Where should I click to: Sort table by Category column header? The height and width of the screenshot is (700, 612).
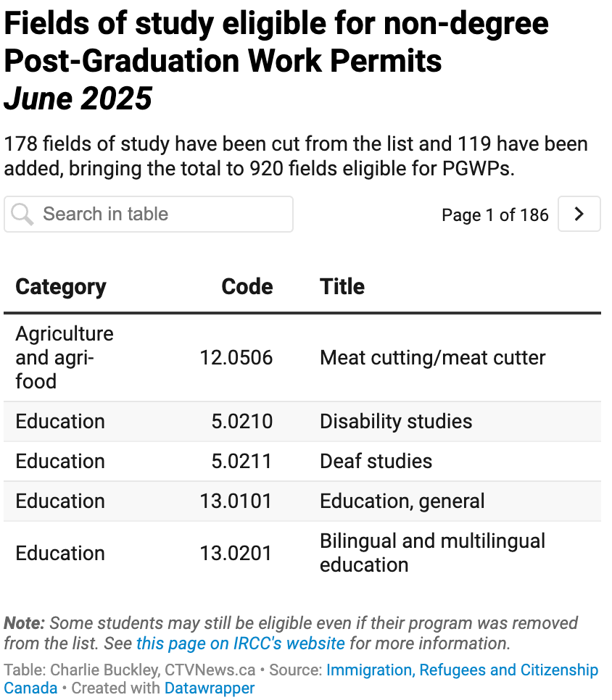point(61,287)
